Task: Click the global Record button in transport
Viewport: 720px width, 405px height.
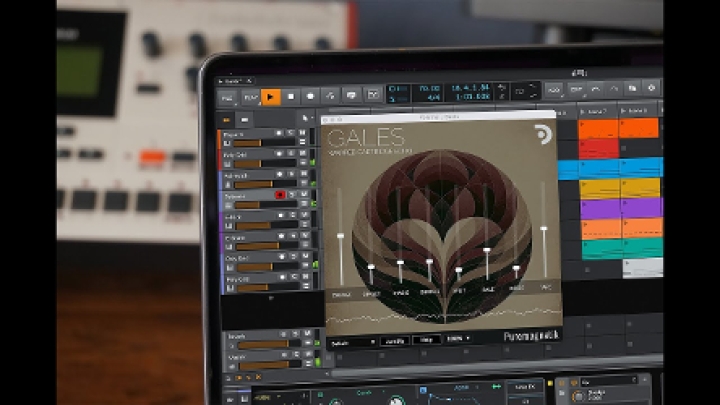Action: [x=310, y=96]
